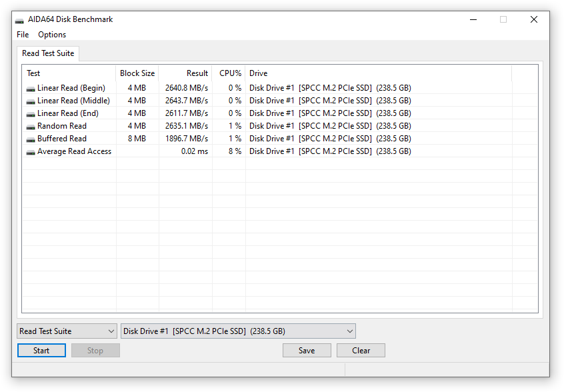Click the Buffered Read disk icon
The height and width of the screenshot is (392, 564).
(31, 139)
